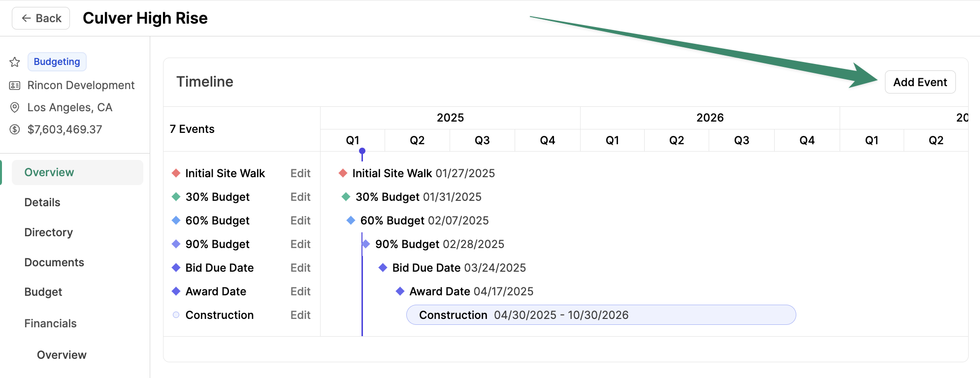The width and height of the screenshot is (980, 378).
Task: Click the Budgeting status tag
Action: (57, 62)
